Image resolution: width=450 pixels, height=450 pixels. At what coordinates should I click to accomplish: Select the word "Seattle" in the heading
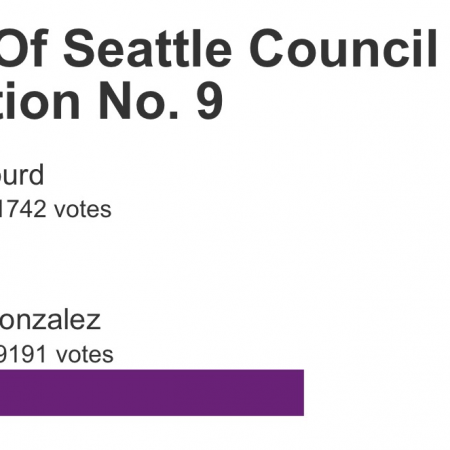pyautogui.click(x=148, y=48)
